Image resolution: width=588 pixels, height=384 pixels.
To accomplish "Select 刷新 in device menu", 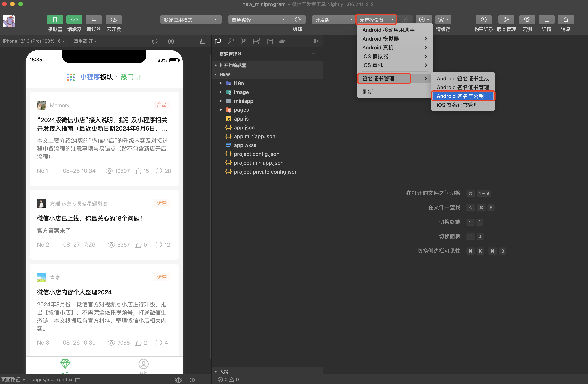I will pos(395,92).
